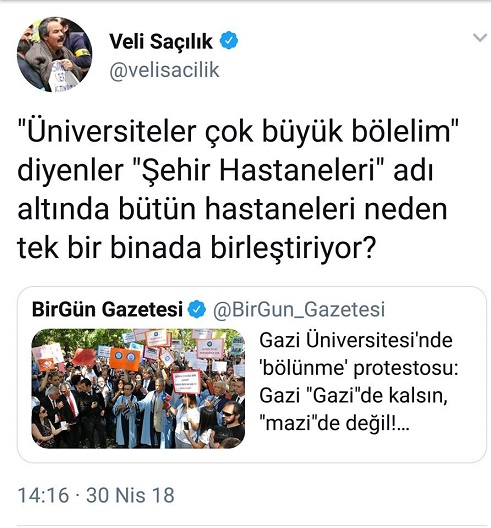Visit the @BirGun_Gazetesi handle in quoted tweet
The image size is (491, 528).
(x=299, y=309)
